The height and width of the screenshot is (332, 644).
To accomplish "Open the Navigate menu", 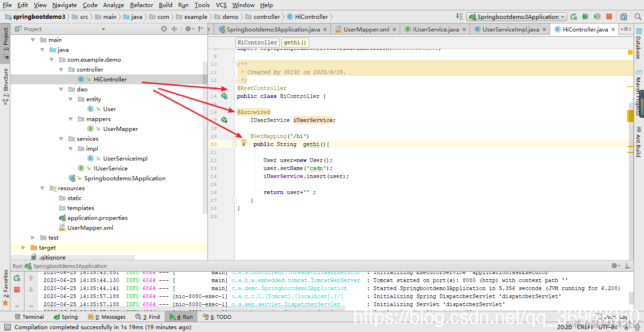I will (x=65, y=5).
